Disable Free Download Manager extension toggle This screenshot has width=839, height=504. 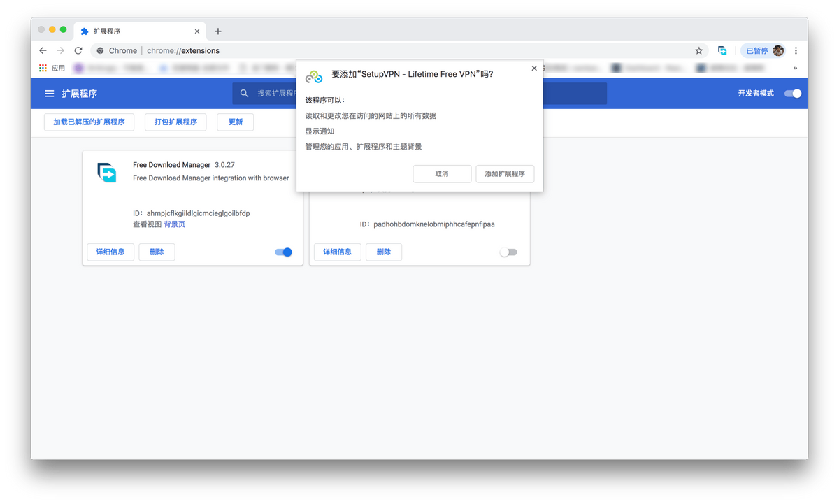[x=283, y=252]
